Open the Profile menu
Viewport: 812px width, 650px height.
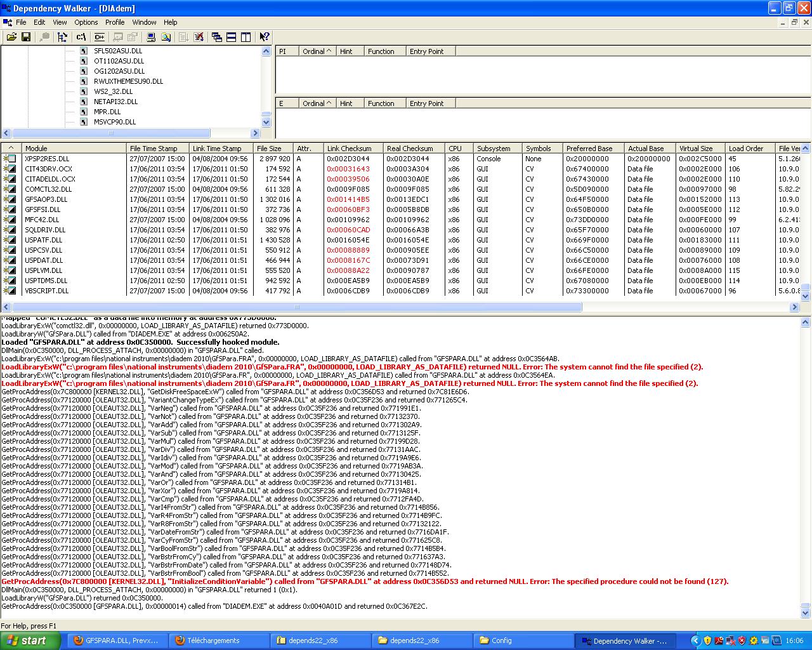[115, 22]
